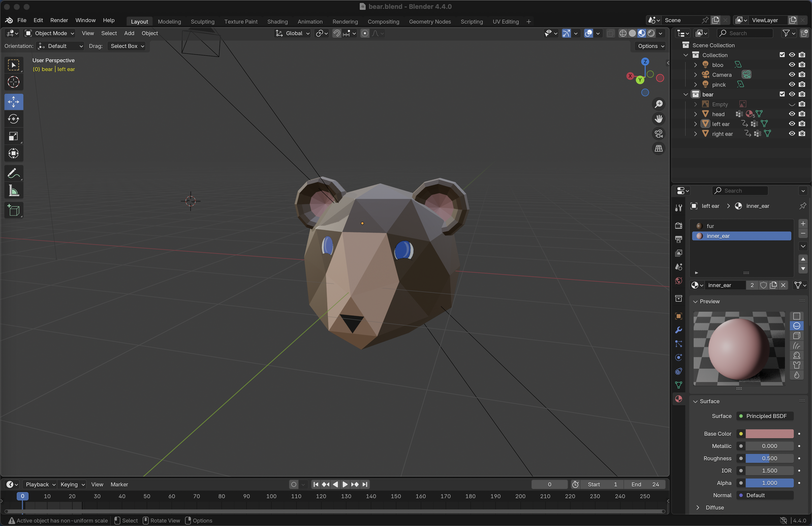The image size is (812, 526).
Task: Open the Output properties tab
Action: click(679, 239)
